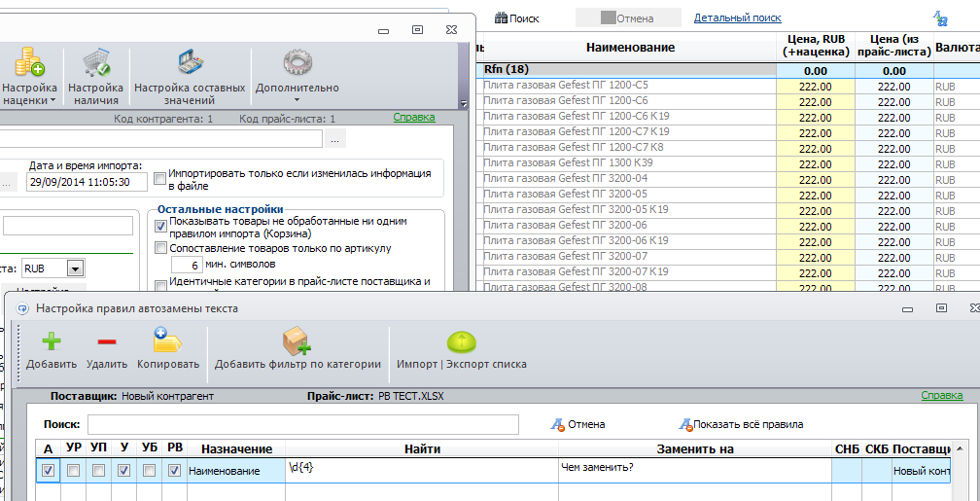Sort by Наименование column header

630,48
